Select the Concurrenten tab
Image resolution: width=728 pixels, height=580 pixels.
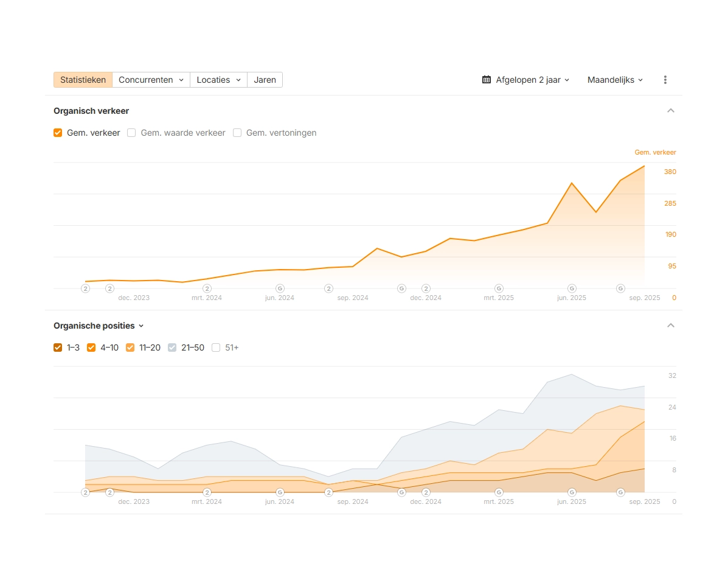[151, 80]
